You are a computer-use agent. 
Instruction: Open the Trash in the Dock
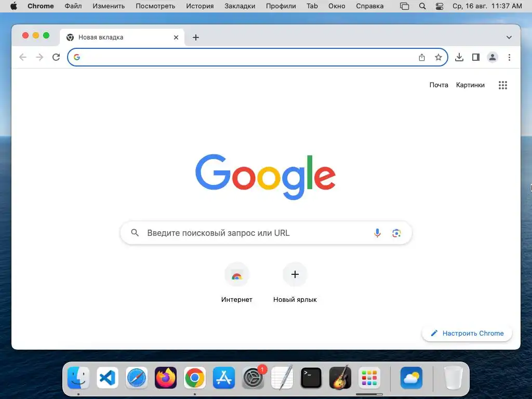453,378
